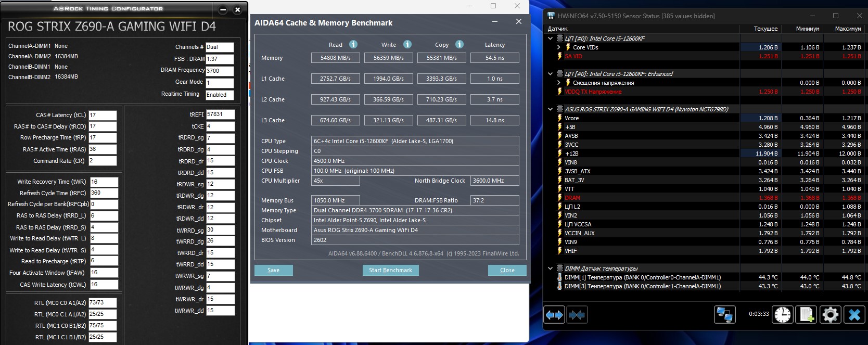Select the VIN8 sensor row
868x345 pixels.
[707, 162]
